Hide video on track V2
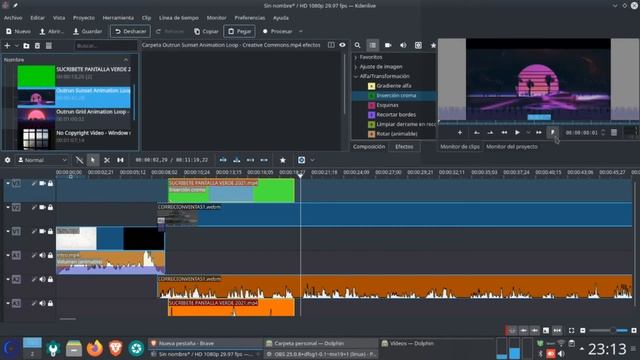 42,207
